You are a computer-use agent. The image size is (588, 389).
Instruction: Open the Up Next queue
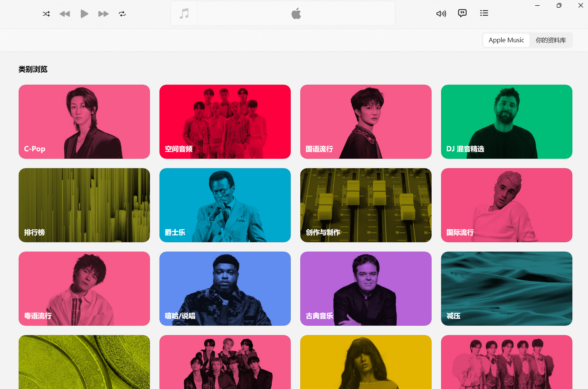(x=484, y=13)
